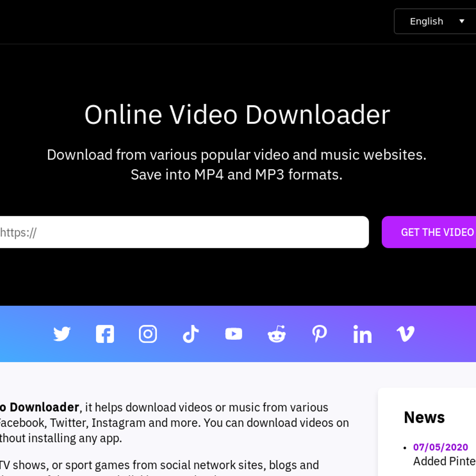The height and width of the screenshot is (476, 476).
Task: Click the Added Pinterest news item text
Action: click(x=444, y=461)
